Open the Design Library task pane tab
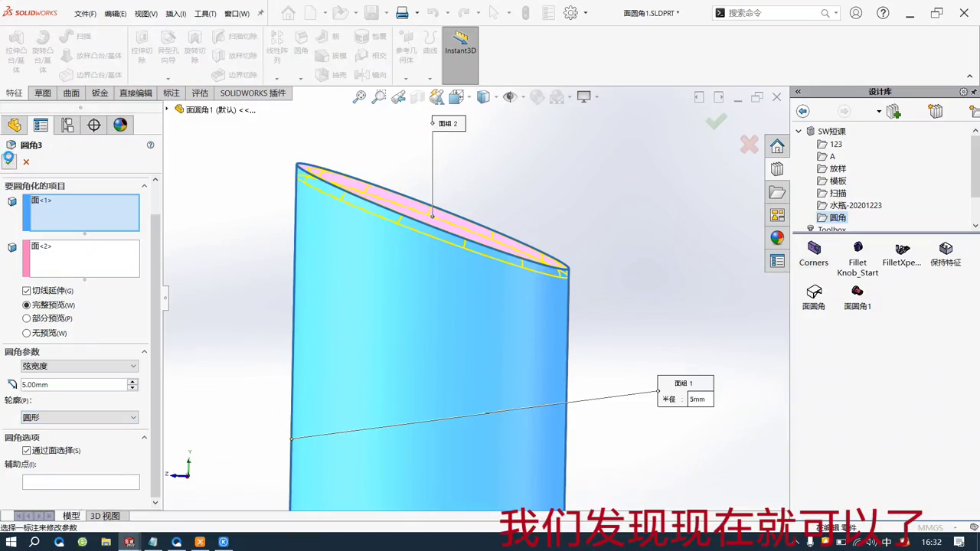This screenshot has width=980, height=551. 777,169
